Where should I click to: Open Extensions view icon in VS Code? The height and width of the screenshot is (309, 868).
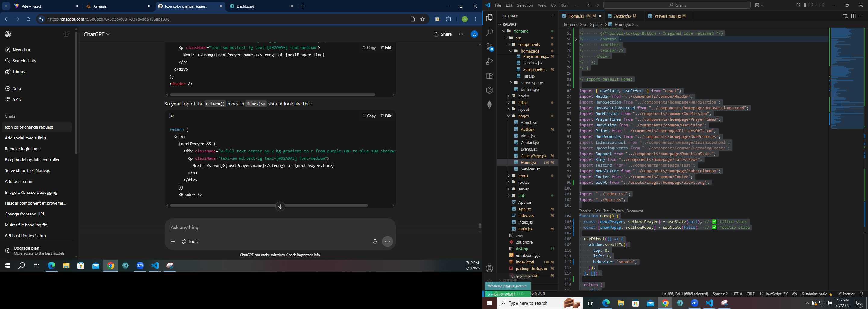coord(489,76)
